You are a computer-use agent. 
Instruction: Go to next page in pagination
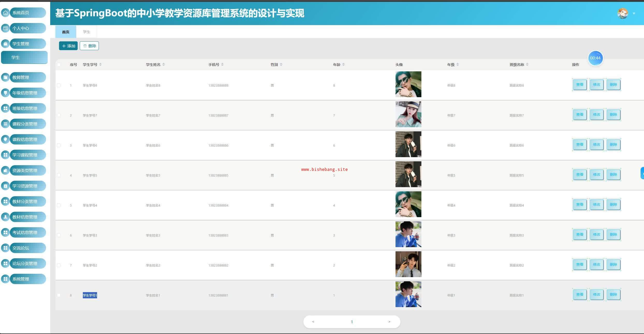coord(389,322)
